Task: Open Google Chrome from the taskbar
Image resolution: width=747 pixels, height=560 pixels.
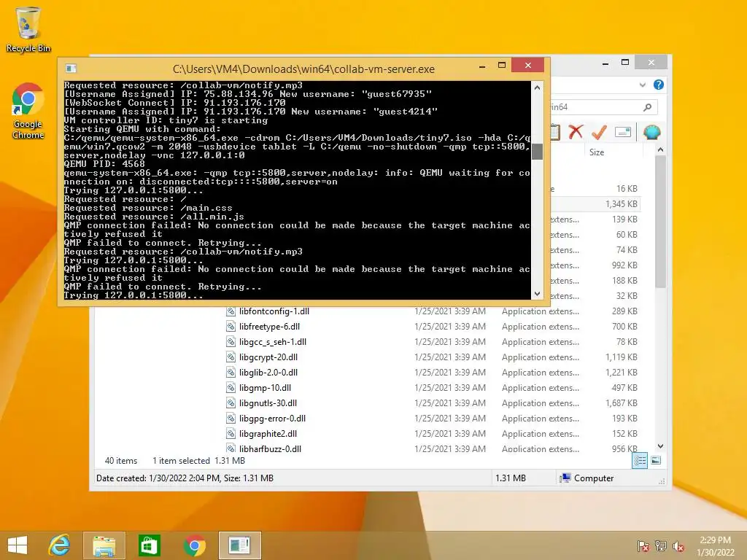Action: [194, 545]
